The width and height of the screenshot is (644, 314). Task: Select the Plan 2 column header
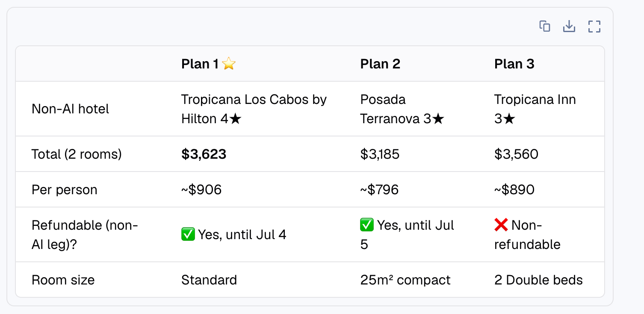pos(380,64)
